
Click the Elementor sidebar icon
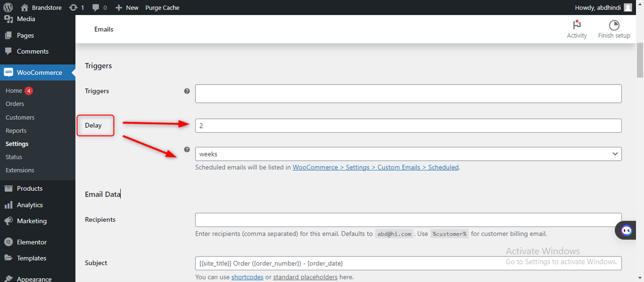(x=8, y=242)
